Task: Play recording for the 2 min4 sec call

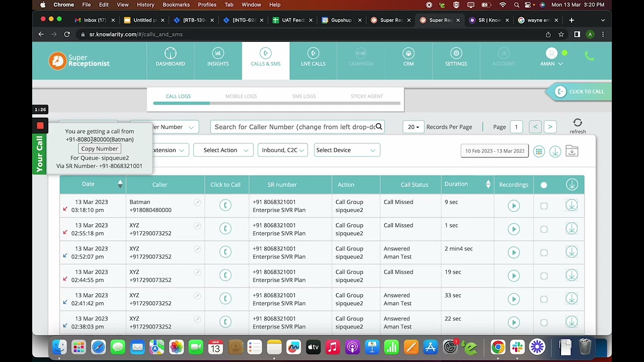Action: pyautogui.click(x=514, y=252)
